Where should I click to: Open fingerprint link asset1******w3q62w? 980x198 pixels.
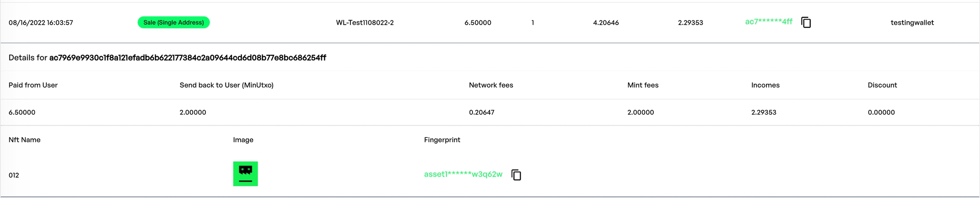pos(463,174)
